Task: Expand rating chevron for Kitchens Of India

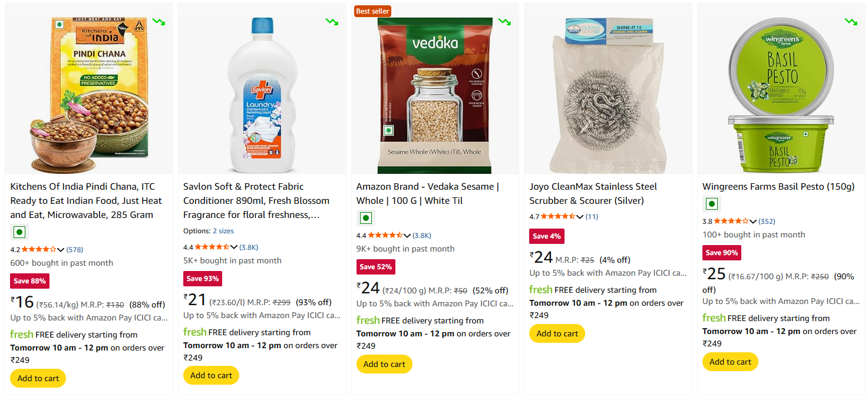Action: (x=61, y=250)
